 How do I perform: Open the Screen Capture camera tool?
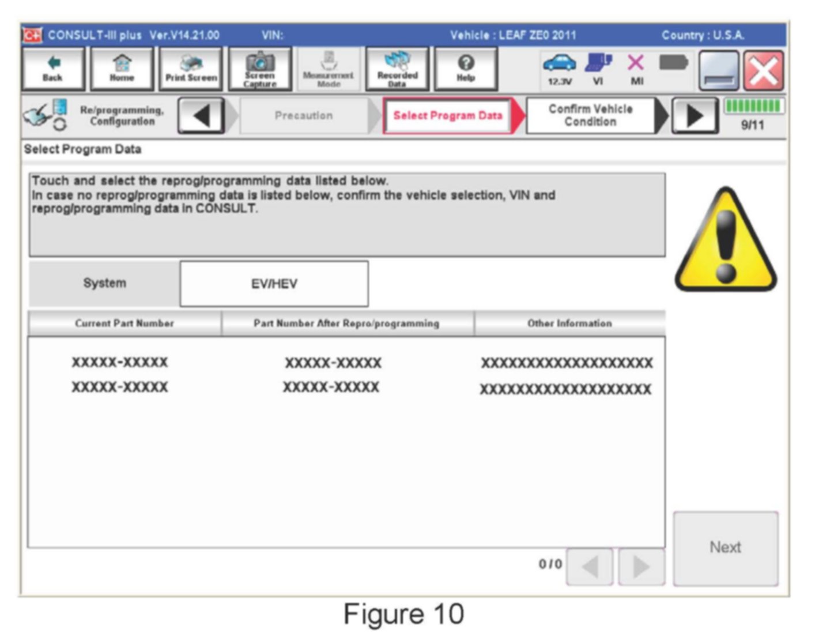coord(260,69)
